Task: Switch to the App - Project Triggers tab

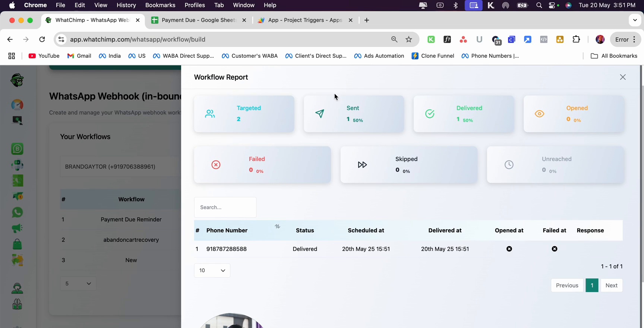Action: pos(304,20)
